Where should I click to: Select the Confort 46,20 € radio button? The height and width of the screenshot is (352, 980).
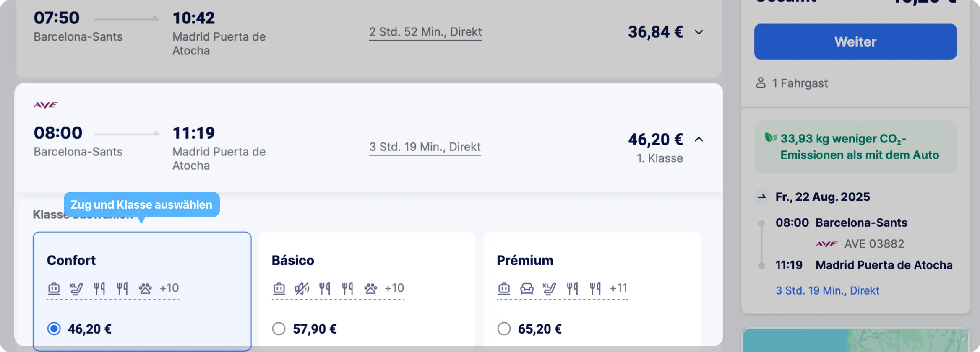click(x=54, y=329)
